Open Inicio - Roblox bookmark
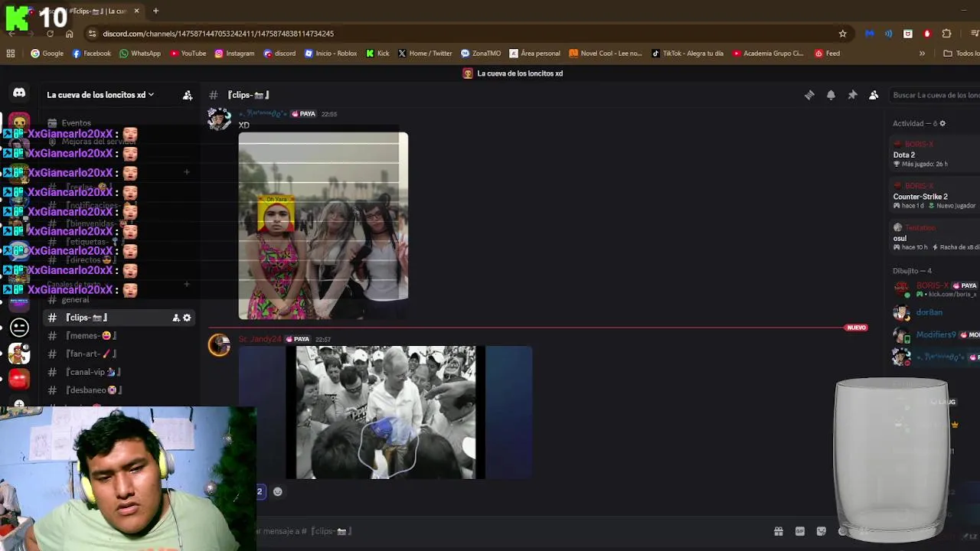 click(x=331, y=54)
